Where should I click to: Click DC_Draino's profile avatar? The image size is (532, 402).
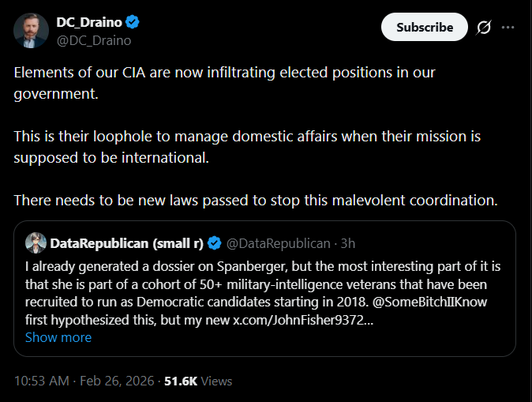point(30,30)
